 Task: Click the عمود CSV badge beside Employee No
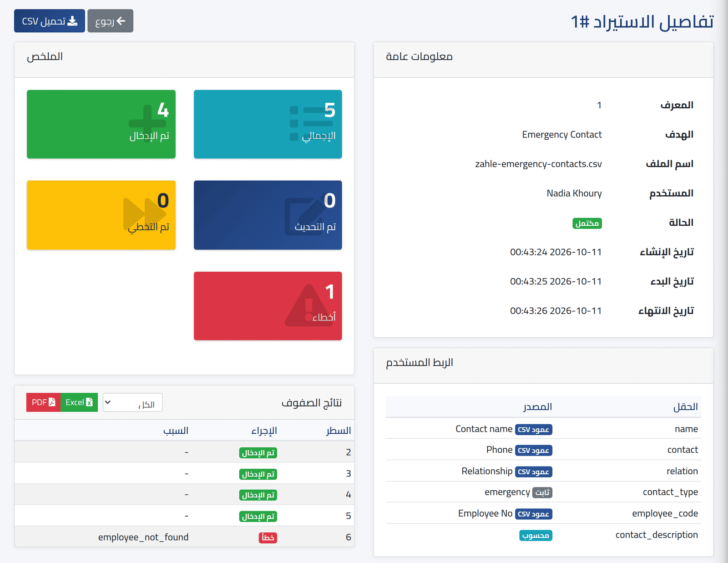click(x=534, y=514)
